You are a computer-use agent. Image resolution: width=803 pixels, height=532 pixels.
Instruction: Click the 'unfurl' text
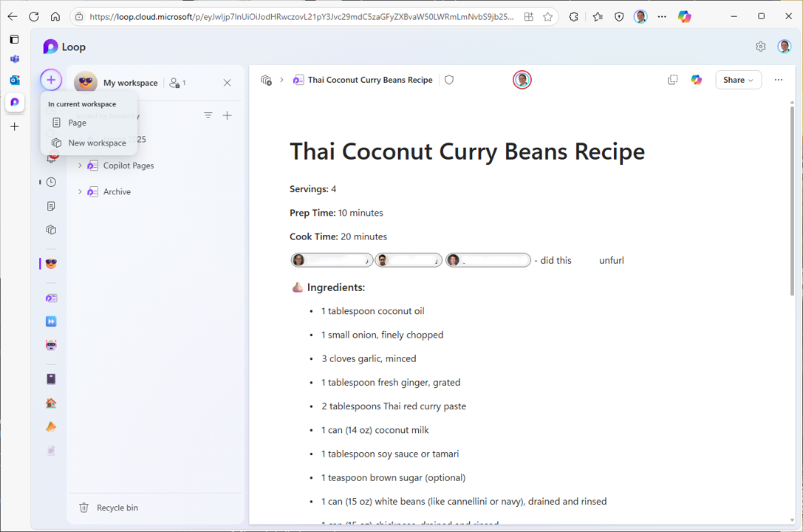612,260
